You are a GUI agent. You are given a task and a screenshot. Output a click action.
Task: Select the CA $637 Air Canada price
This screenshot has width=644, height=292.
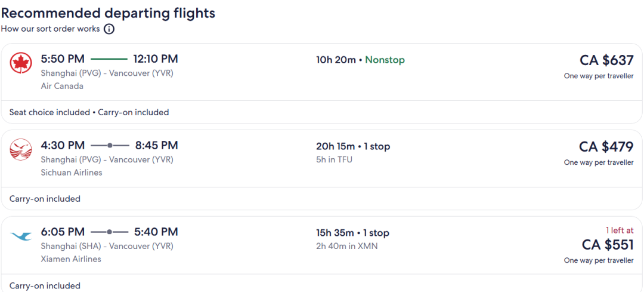(606, 60)
